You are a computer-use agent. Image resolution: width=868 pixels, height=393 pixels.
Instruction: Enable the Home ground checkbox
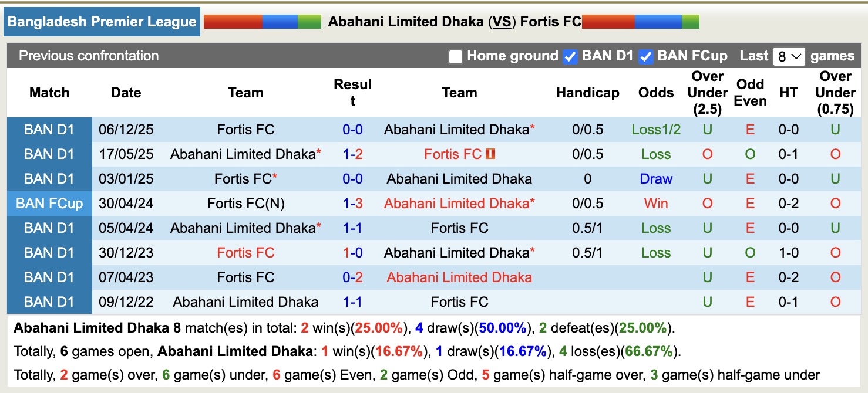pyautogui.click(x=455, y=56)
